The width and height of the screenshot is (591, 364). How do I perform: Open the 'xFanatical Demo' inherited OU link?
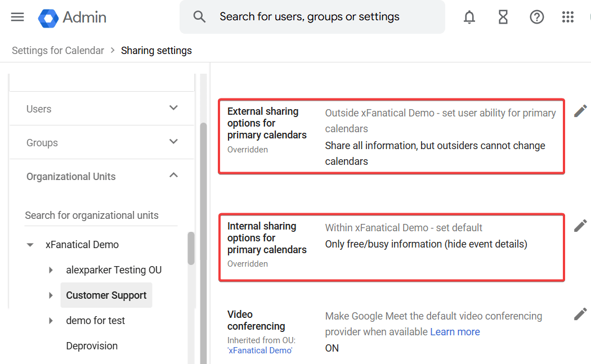click(x=260, y=350)
